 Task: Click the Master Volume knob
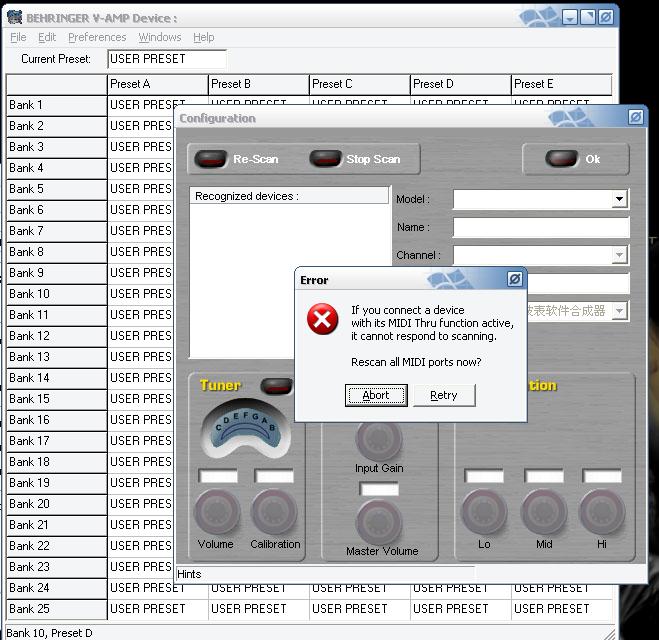point(379,521)
